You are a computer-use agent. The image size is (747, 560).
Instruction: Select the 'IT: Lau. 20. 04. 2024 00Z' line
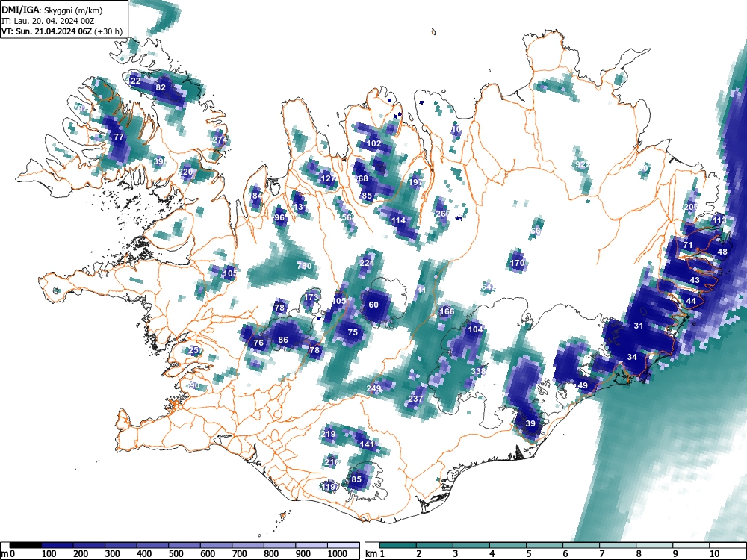coord(48,21)
